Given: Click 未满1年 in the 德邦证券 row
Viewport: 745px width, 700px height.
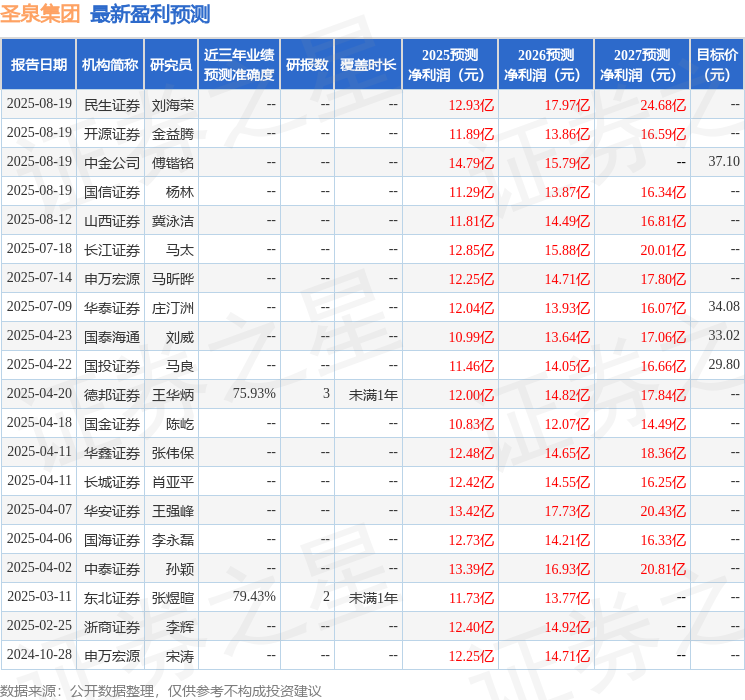Looking at the screenshot, I should (x=373, y=395).
